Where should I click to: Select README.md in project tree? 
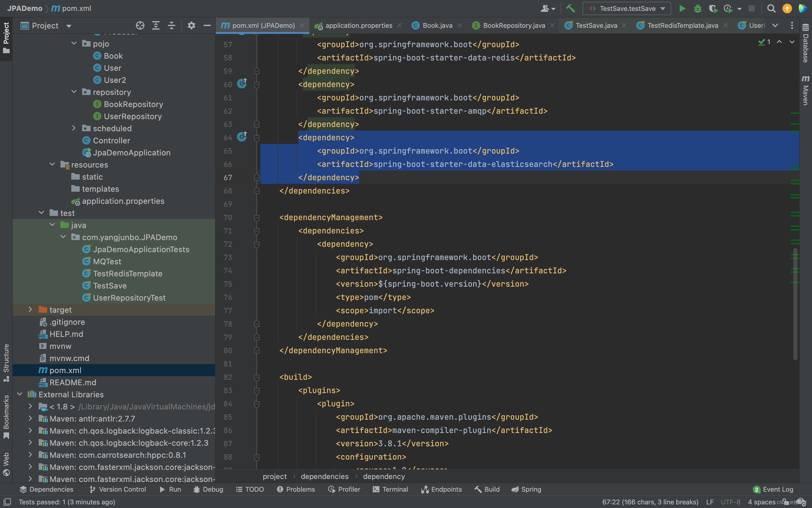(67, 382)
